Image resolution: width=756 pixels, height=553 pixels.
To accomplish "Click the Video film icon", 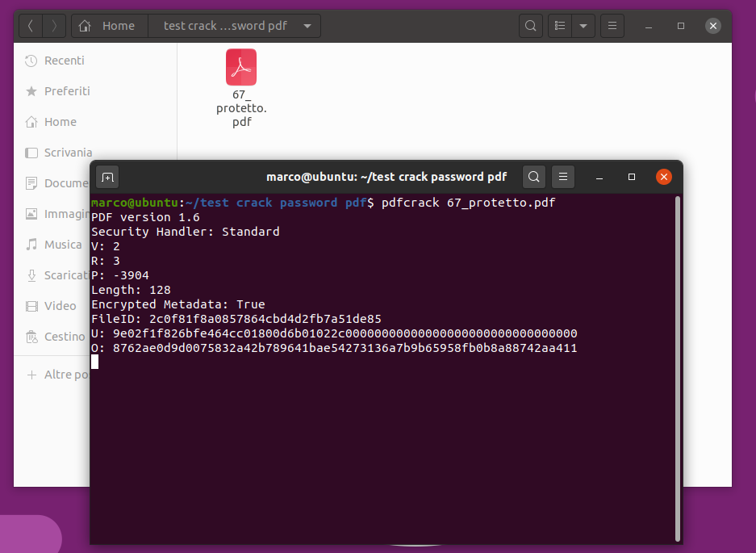I will click(x=31, y=306).
